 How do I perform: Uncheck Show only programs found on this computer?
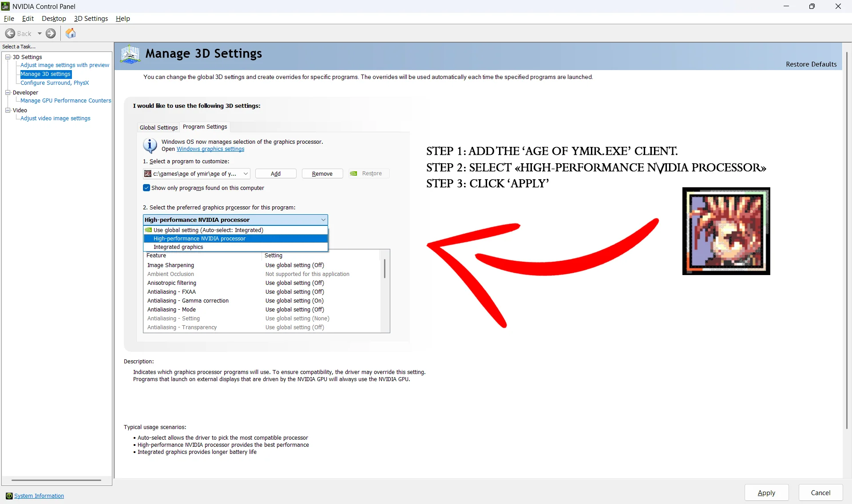(146, 188)
